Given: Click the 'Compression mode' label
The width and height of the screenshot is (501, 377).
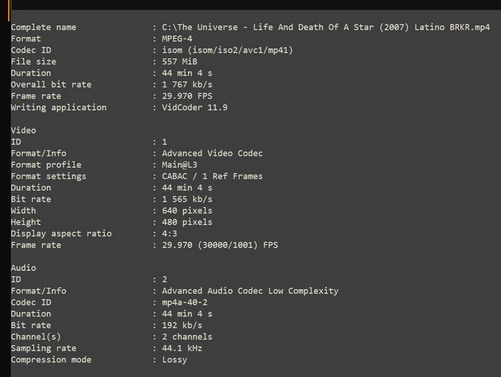Looking at the screenshot, I should 51,360.
